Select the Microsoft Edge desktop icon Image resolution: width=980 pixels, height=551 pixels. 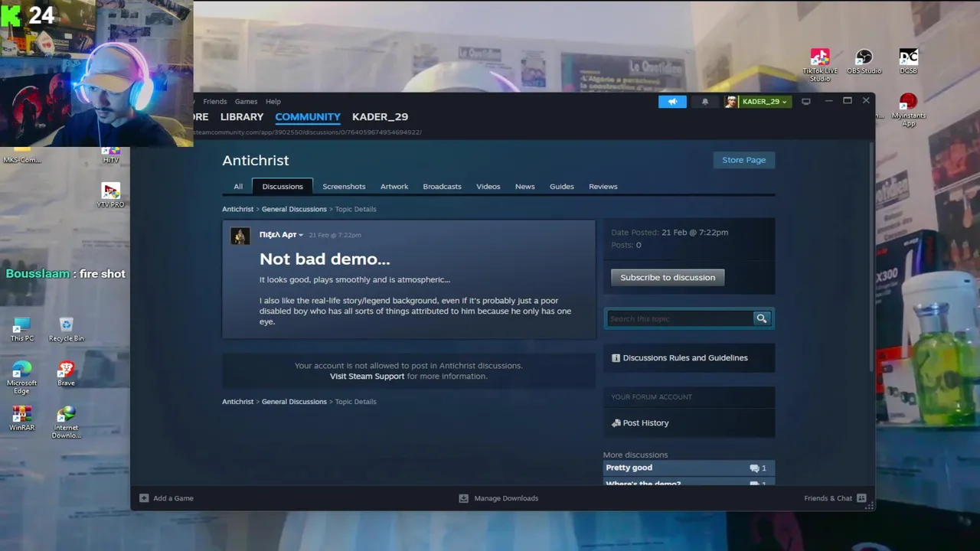[22, 377]
